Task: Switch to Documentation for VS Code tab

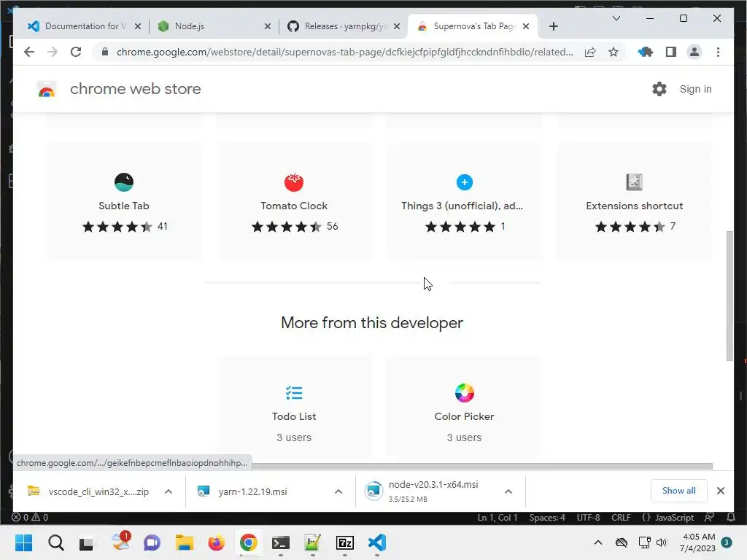Action: click(84, 26)
